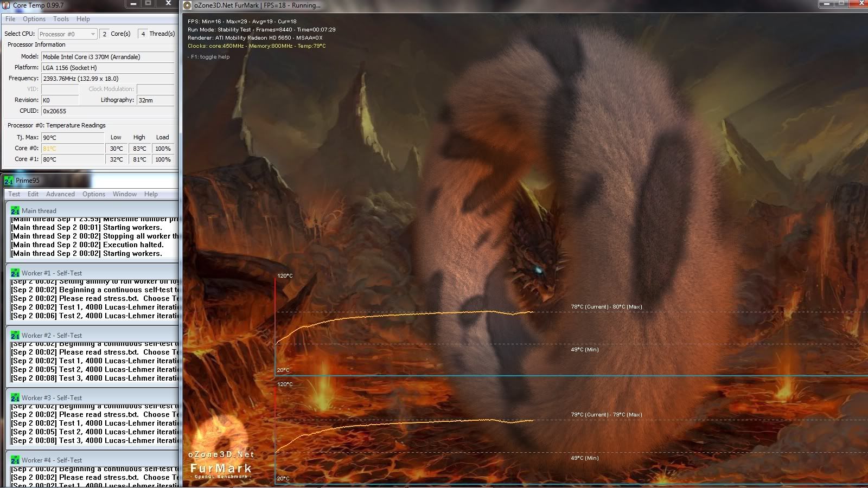Click the CPUID field showing 0x20655
The height and width of the screenshot is (488, 868).
(107, 111)
